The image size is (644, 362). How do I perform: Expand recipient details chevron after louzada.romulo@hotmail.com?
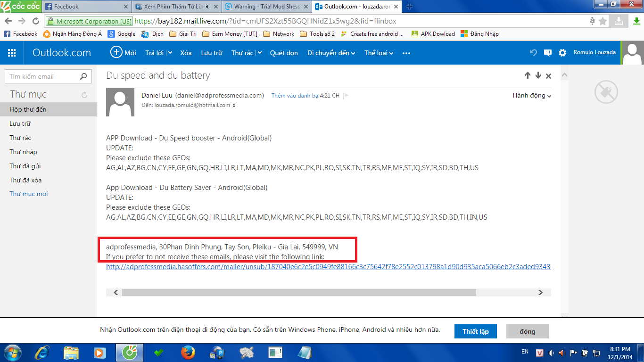tap(234, 106)
